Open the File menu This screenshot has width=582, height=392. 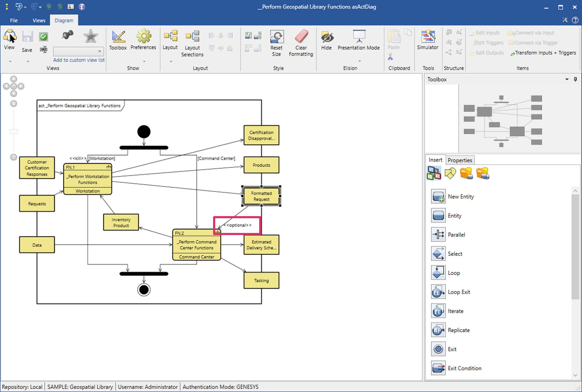coord(14,21)
